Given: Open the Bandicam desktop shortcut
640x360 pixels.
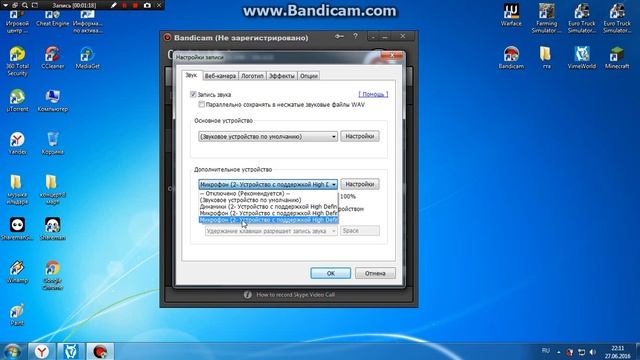Looking at the screenshot, I should point(511,58).
